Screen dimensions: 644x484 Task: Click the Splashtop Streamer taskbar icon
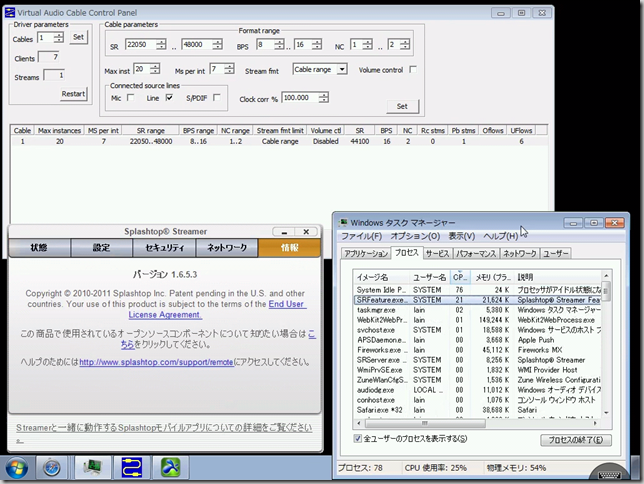(x=171, y=467)
